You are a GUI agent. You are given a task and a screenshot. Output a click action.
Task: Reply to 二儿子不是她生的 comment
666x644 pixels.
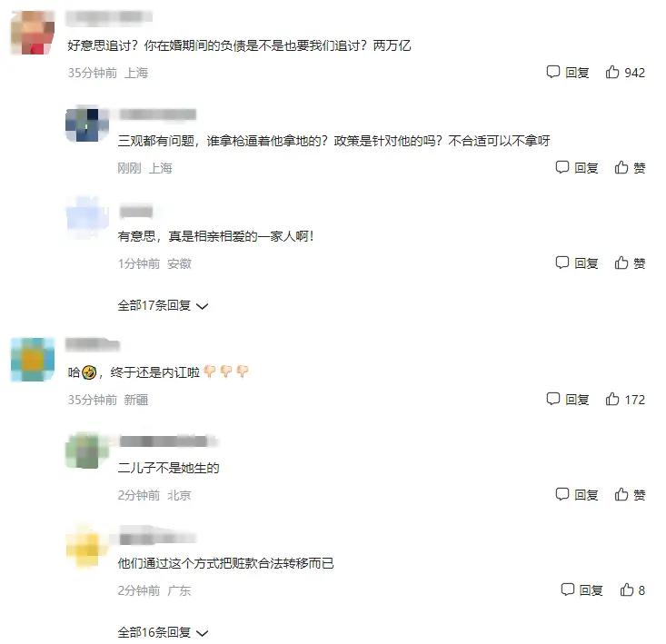click(x=577, y=495)
